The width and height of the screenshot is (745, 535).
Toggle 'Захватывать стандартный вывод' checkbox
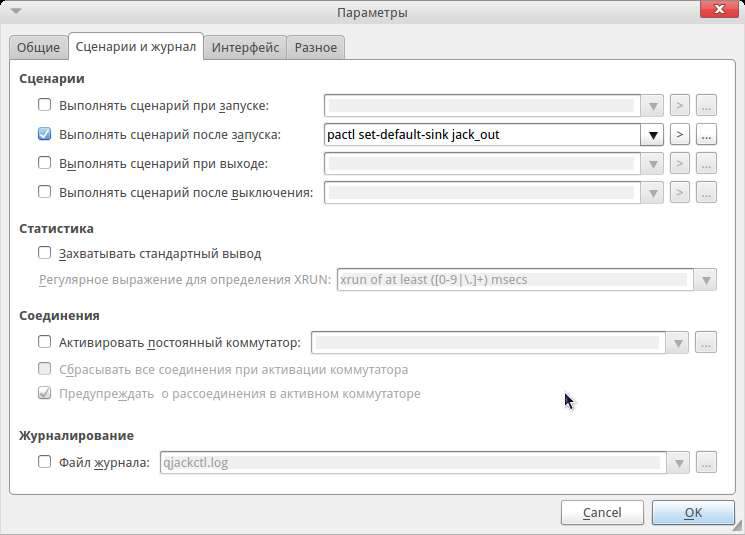click(44, 254)
